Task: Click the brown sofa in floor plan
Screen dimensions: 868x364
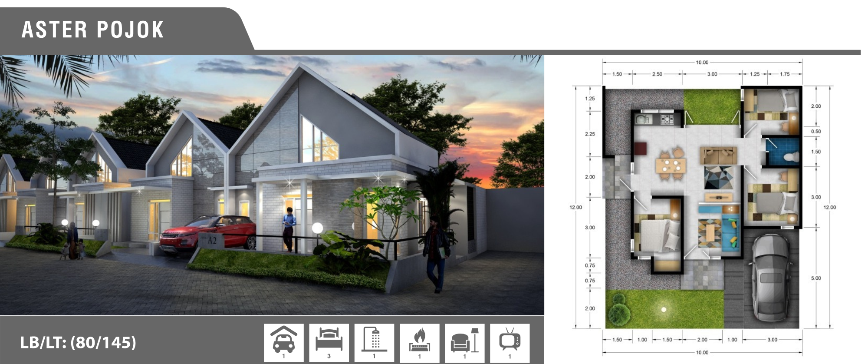Action: (x=719, y=156)
